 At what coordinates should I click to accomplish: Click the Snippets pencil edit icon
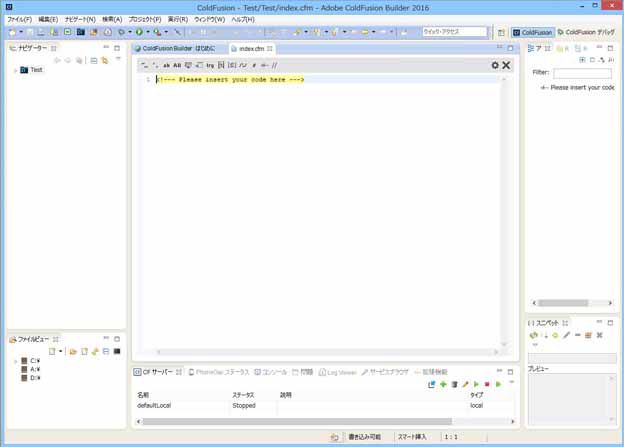click(x=567, y=336)
